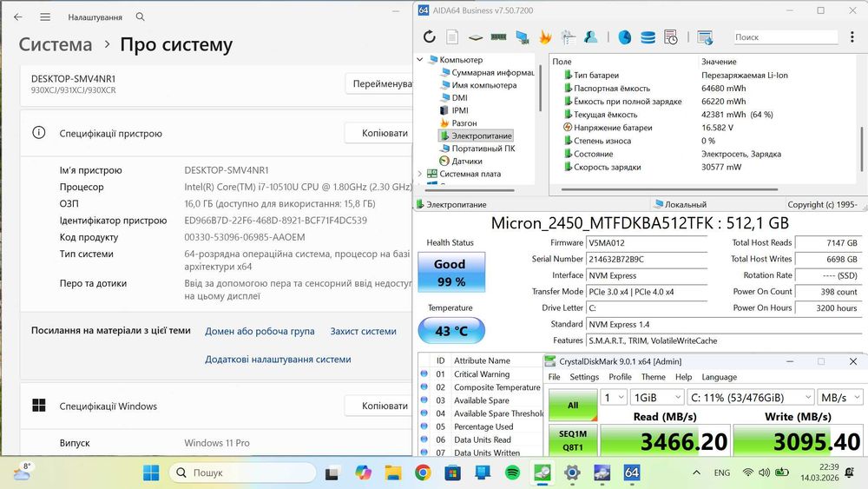Click the report with clock icon in AIDA64
Viewport: 868px width, 489px height.
click(670, 37)
